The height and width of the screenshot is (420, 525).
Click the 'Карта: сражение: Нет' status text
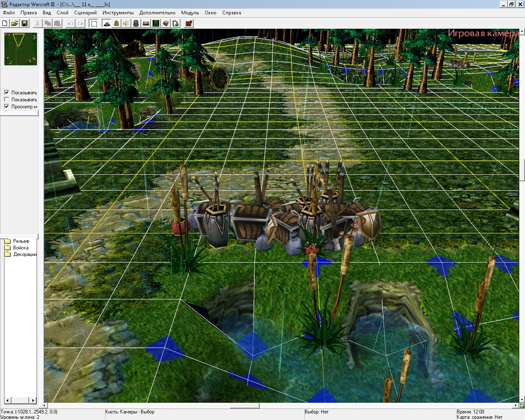tap(479, 417)
